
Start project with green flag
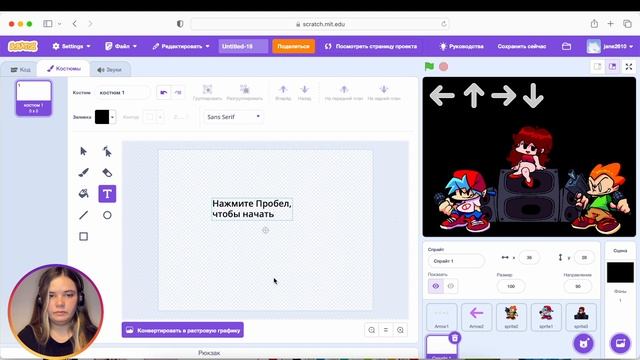click(x=429, y=67)
